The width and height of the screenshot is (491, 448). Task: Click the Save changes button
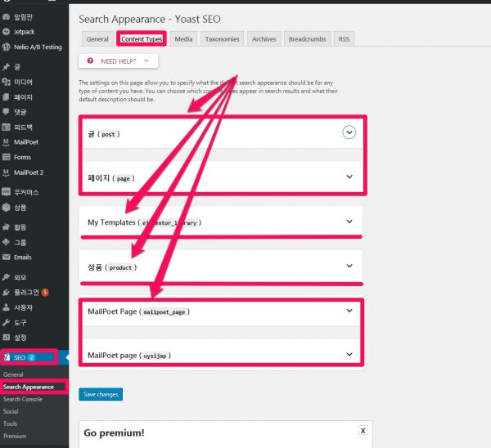[101, 394]
